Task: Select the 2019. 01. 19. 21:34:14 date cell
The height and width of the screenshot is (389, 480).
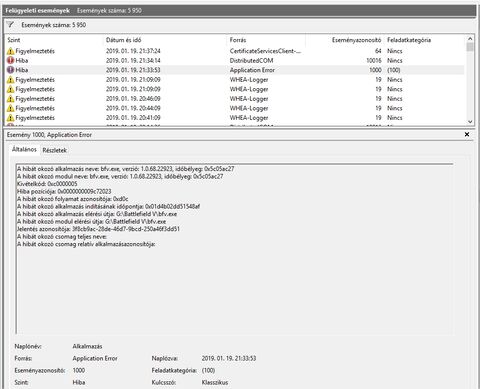Action: [x=133, y=60]
